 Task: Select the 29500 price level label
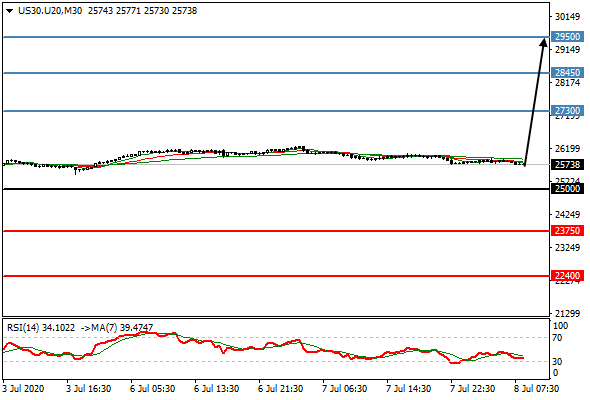pos(567,37)
